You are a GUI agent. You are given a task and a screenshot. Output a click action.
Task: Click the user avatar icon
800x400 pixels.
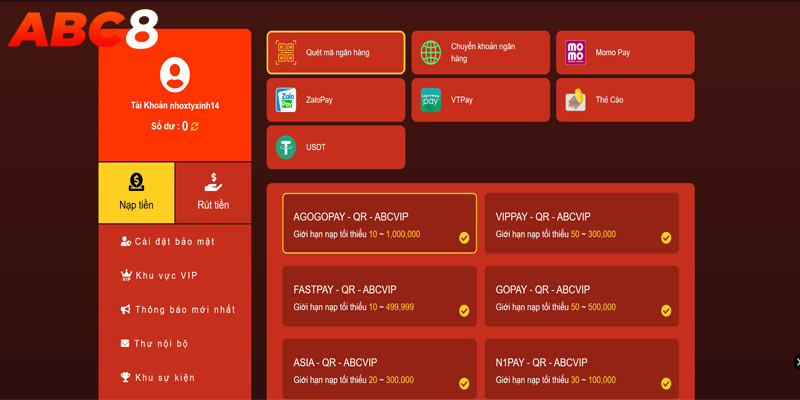coord(175,75)
